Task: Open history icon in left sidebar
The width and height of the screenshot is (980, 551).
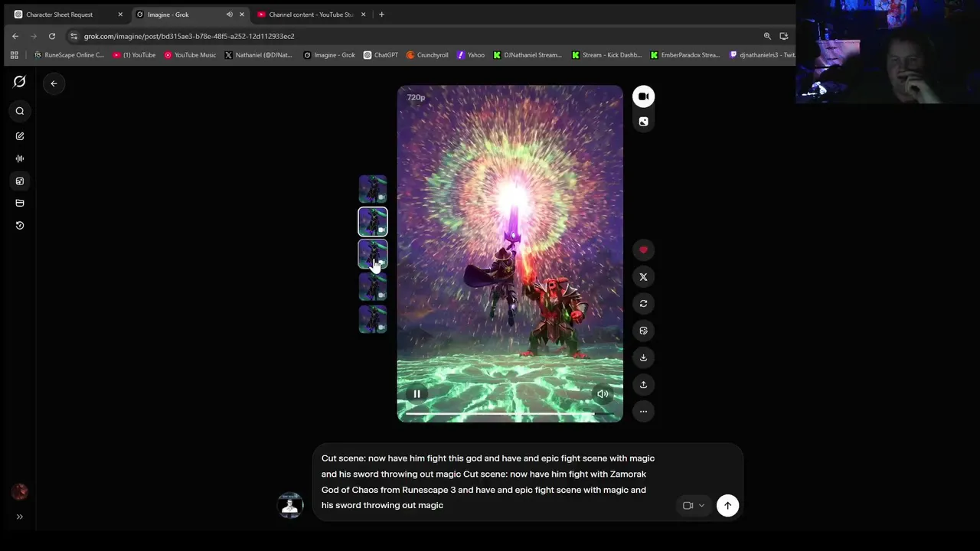Action: click(20, 226)
